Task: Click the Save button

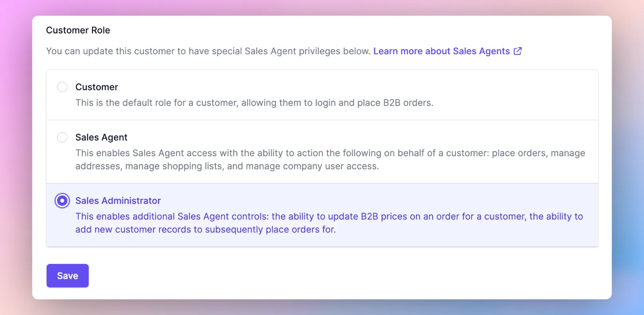Action: 67,276
